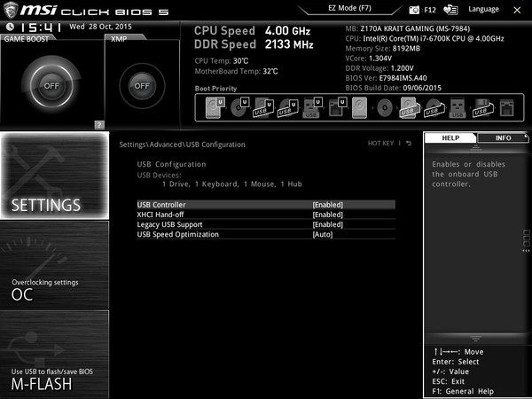This screenshot has width=532, height=399.
Task: Select the XHCI Hand-off row label
Action: 160,215
